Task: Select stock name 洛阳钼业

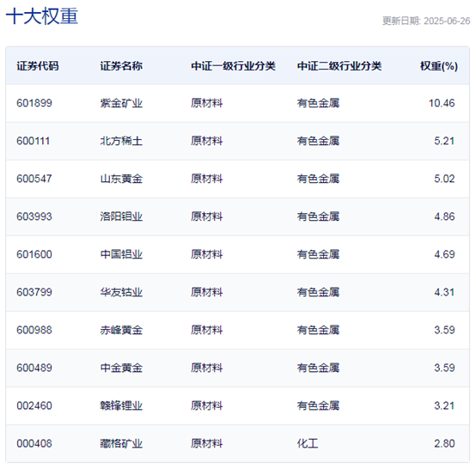Action: point(121,216)
